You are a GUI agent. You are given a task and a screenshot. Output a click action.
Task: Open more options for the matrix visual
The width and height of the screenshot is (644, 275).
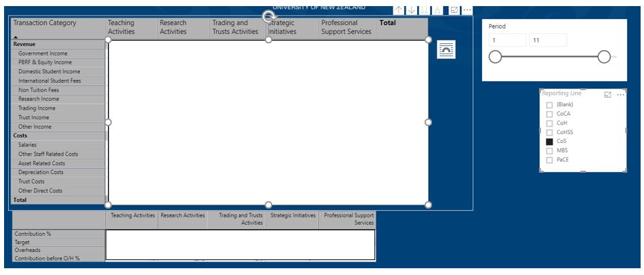click(x=467, y=10)
